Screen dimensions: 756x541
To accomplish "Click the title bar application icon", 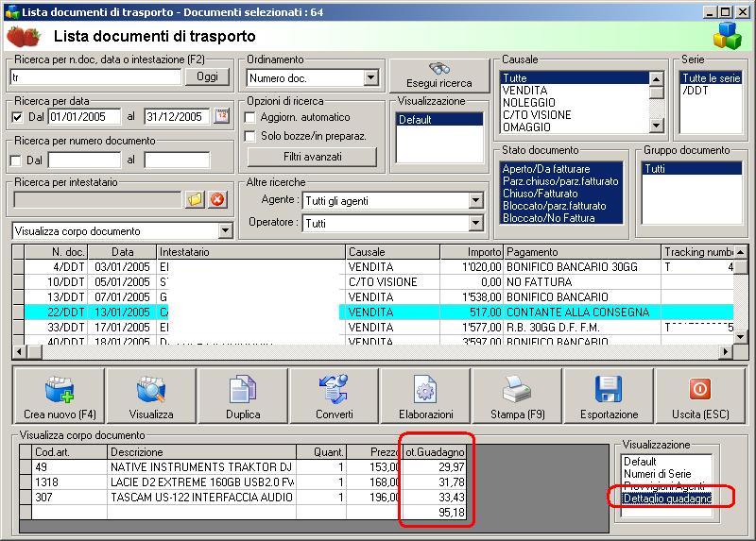I will pos(11,12).
